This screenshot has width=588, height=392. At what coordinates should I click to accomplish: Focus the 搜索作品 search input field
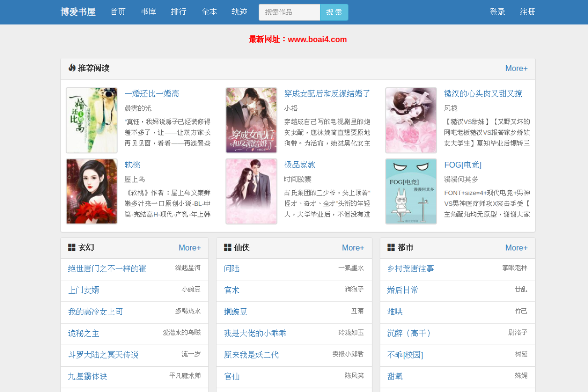click(x=289, y=12)
